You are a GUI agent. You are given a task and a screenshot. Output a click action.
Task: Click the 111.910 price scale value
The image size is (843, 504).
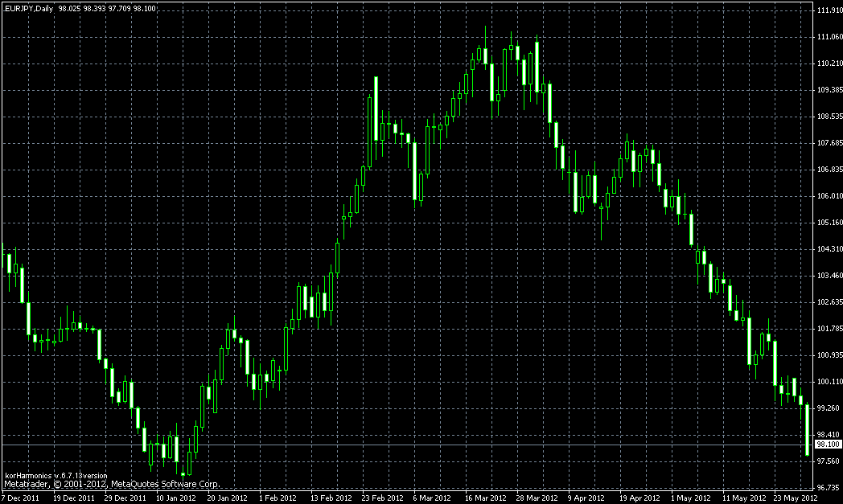tap(829, 10)
